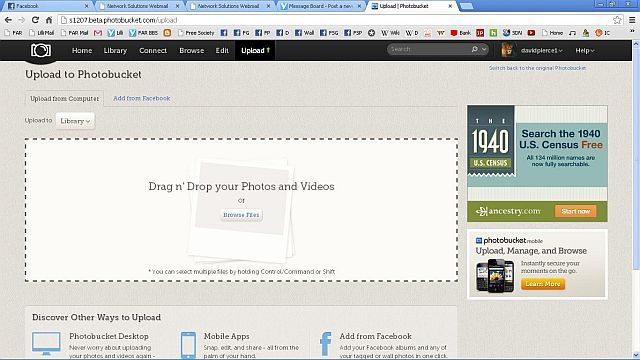This screenshot has height=360, width=640.
Task: Click Start now on the ancestry ad
Action: pos(576,211)
